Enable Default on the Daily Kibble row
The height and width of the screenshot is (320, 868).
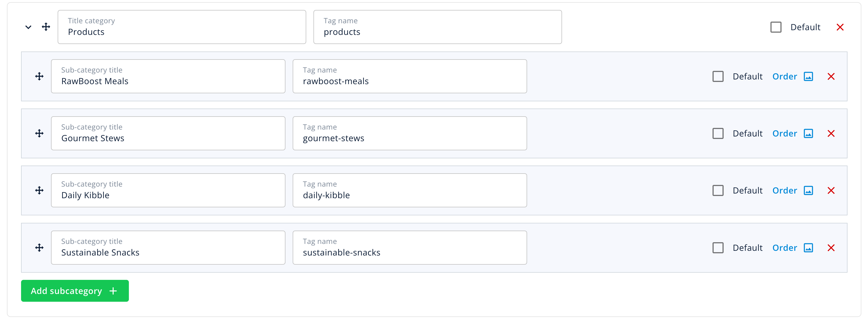pyautogui.click(x=718, y=190)
